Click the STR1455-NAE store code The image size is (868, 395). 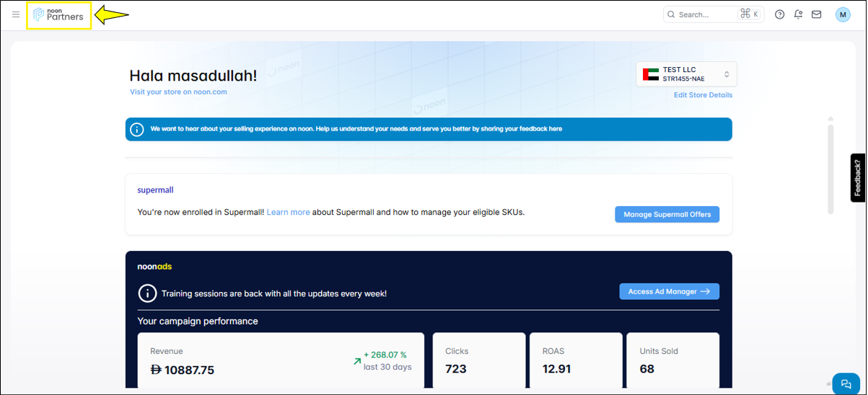coord(683,79)
